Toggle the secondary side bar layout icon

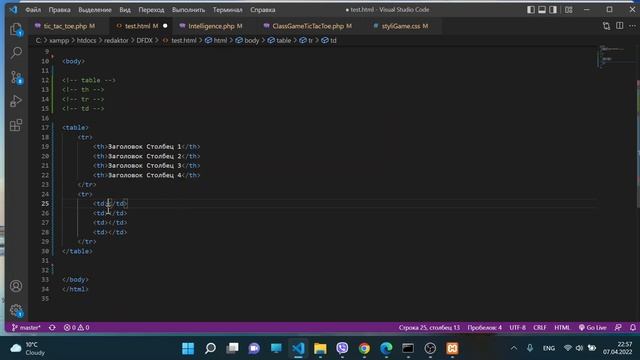point(553,9)
